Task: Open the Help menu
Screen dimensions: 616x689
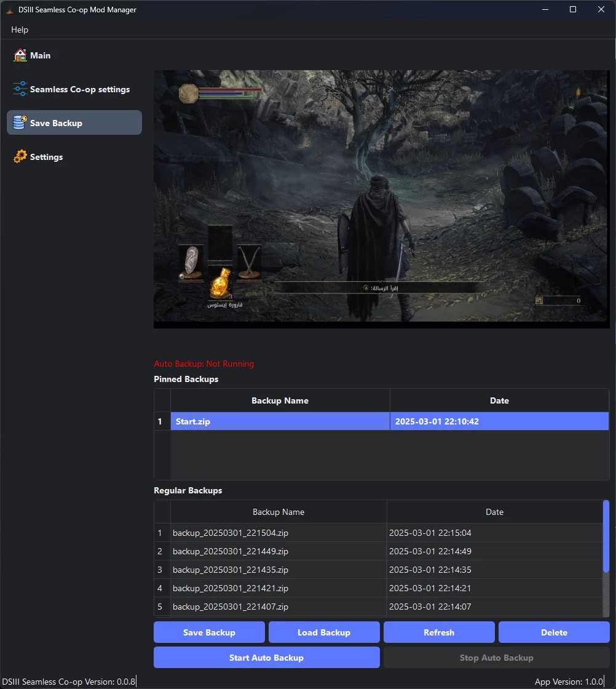Action: [x=20, y=30]
